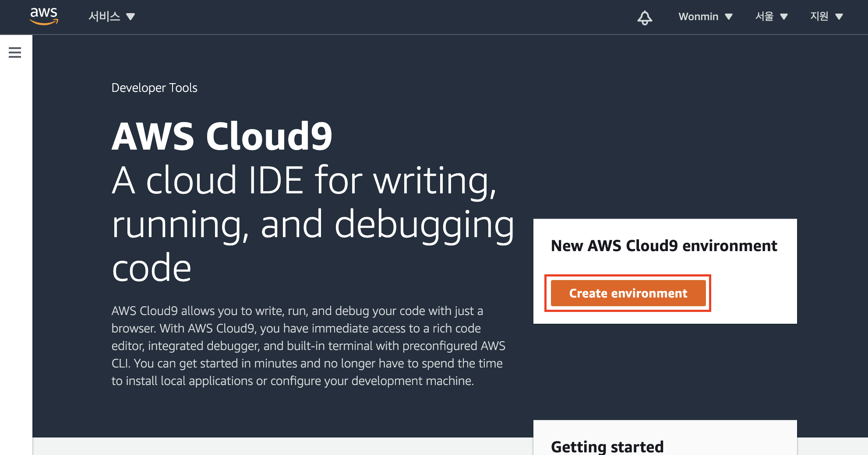Select the AWS Cloud9 heading text

click(x=222, y=136)
